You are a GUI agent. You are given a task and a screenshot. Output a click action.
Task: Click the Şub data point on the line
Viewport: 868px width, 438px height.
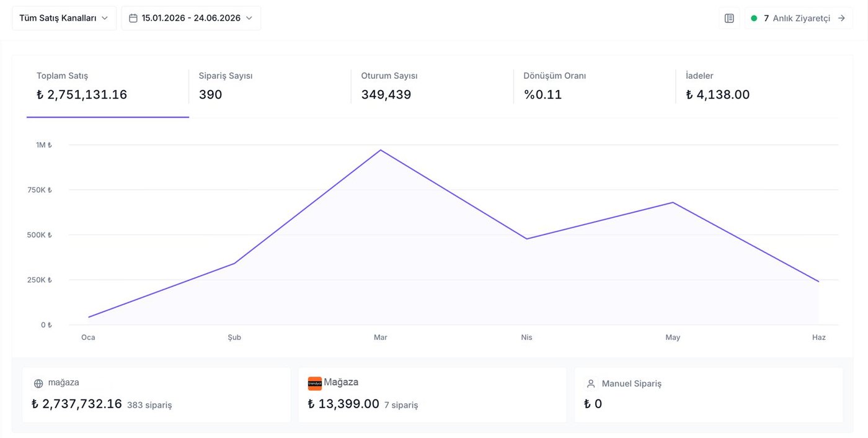tap(234, 264)
